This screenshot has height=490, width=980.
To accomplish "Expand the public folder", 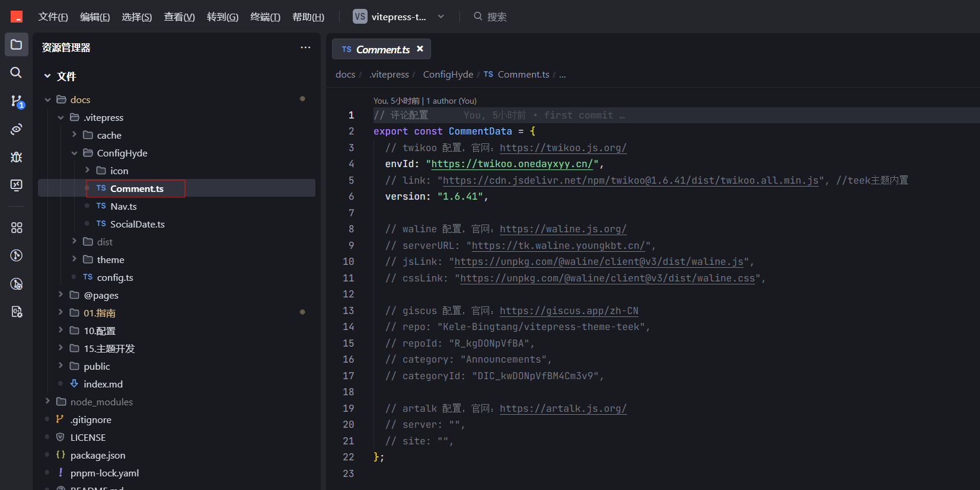I will tap(60, 366).
